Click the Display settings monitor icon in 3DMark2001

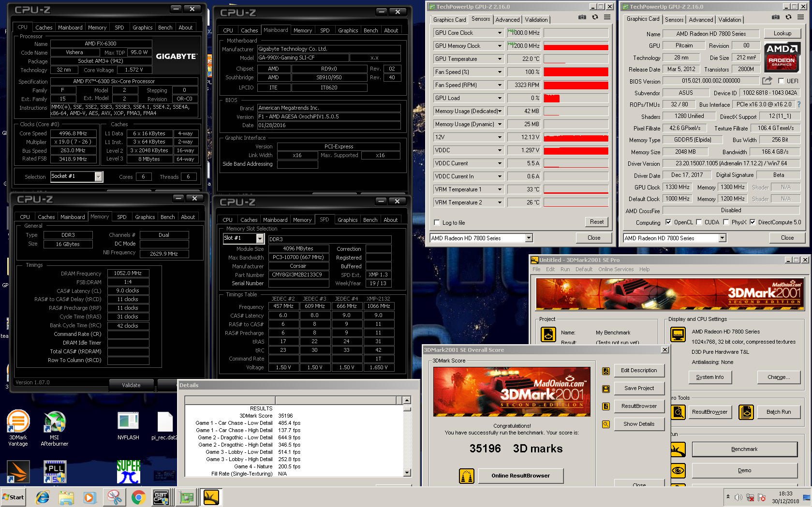(678, 334)
